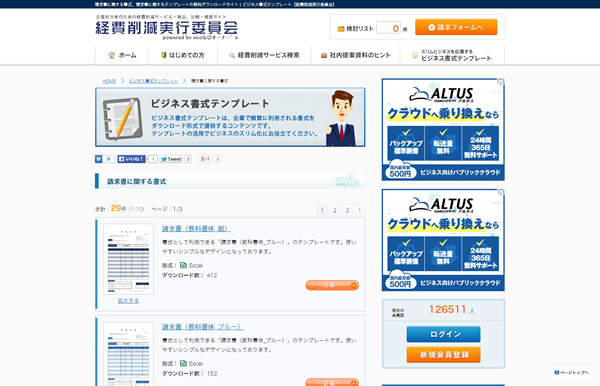Open the 請求書（教科書体_ブルー） title link
600x386 pixels.
[x=202, y=327]
